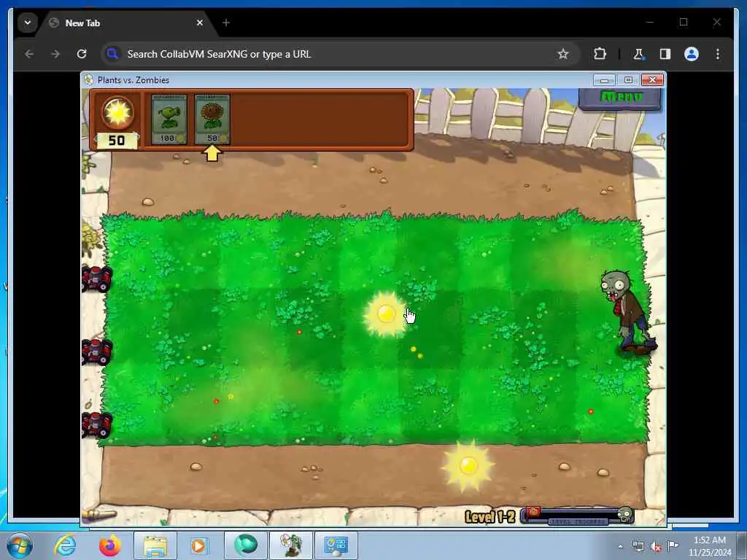Open the tab search dropdown
Screen dimensions: 747x560
coord(28,23)
